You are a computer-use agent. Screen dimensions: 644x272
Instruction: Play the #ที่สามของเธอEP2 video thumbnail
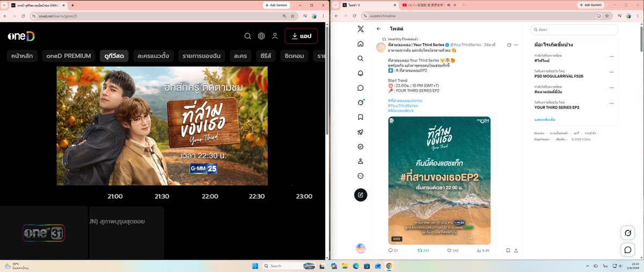439,181
